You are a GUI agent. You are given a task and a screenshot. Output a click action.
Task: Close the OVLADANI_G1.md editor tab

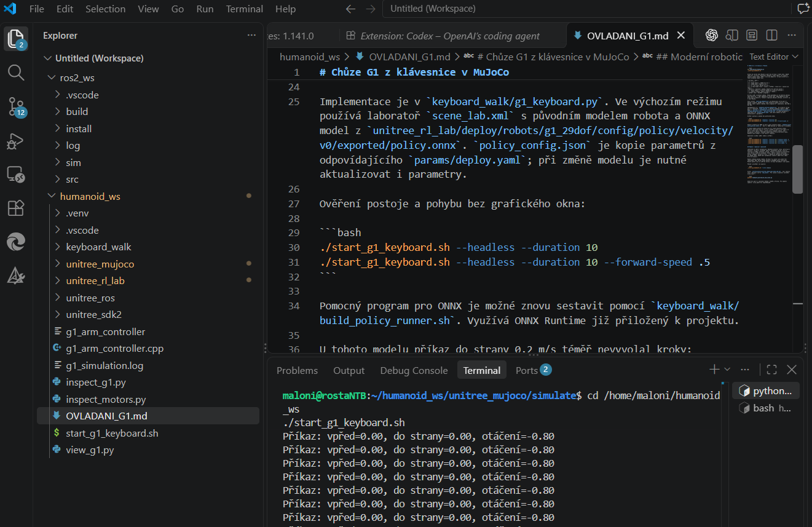pyautogui.click(x=680, y=36)
